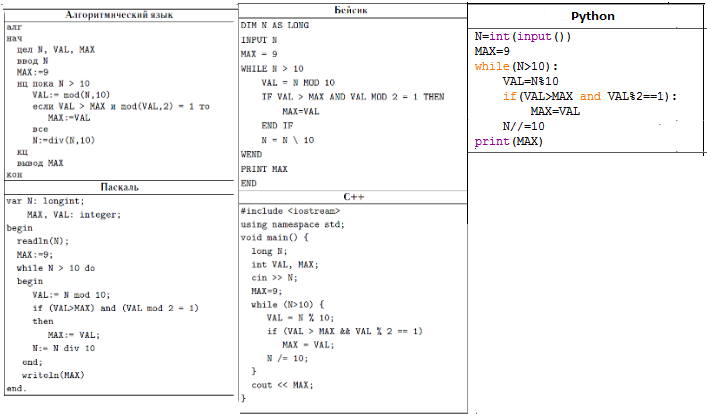Select the line 'void main() {'
The image size is (707, 418).
275,237
